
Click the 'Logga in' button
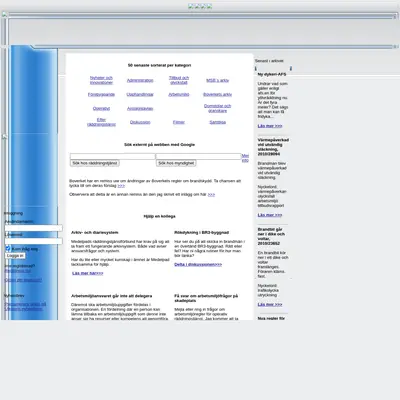(x=15, y=256)
